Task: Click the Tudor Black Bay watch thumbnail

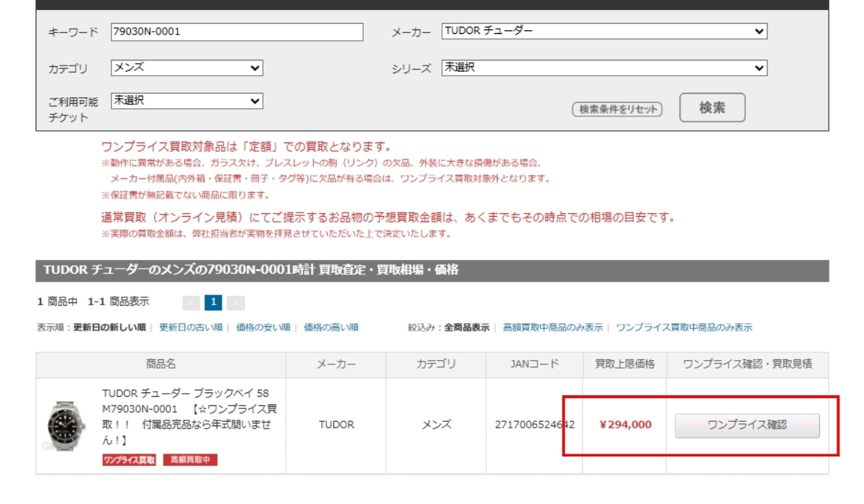Action: (66, 426)
